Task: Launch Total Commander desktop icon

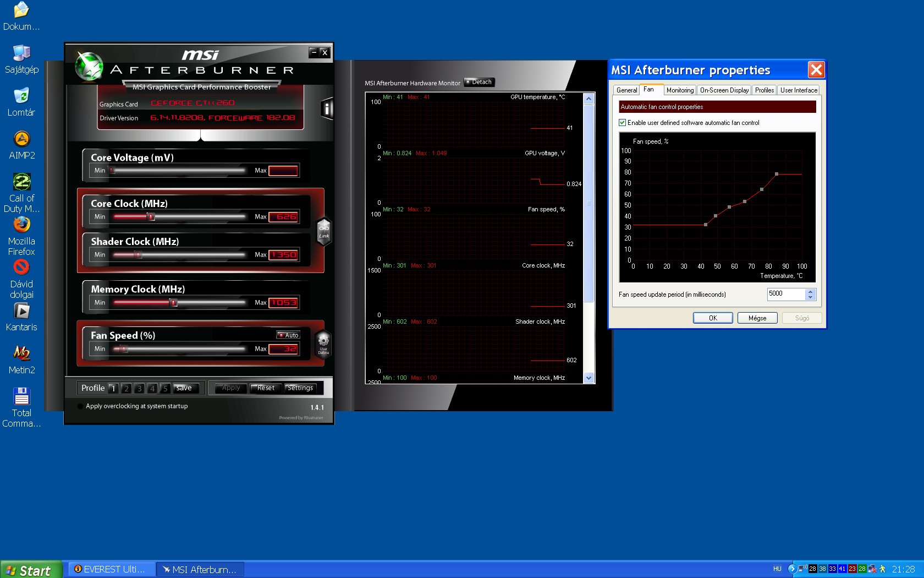Action: coord(21,408)
